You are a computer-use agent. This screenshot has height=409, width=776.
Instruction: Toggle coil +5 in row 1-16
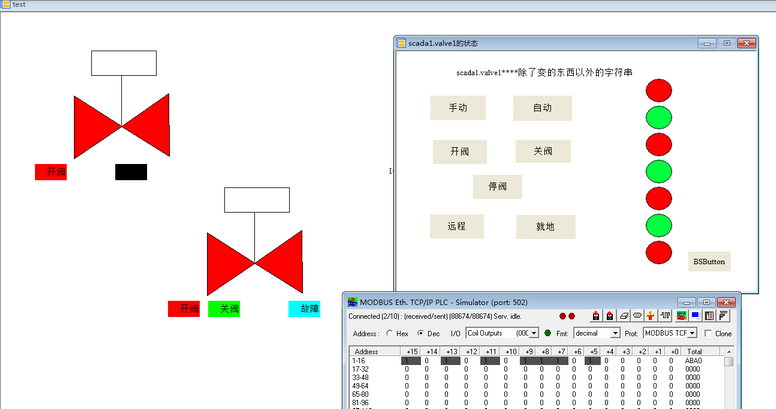click(x=592, y=361)
